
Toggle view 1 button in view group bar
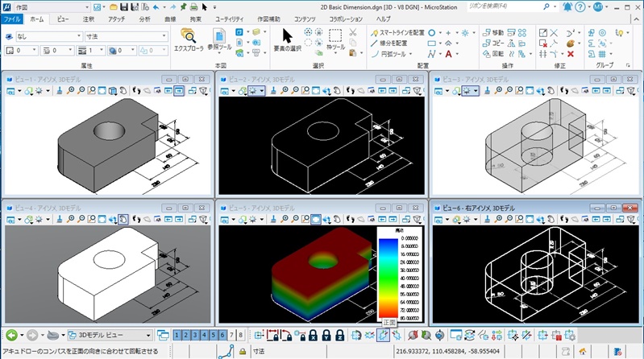point(177,335)
